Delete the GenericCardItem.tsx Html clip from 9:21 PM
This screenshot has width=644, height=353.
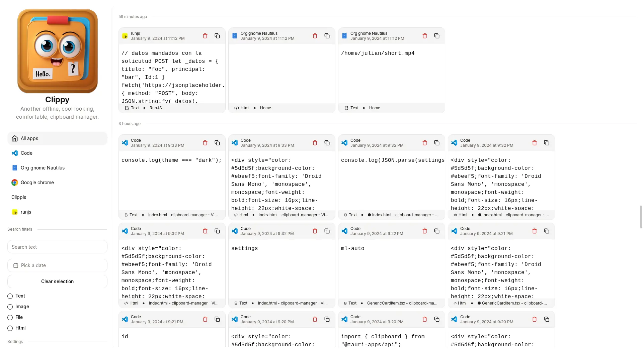pyautogui.click(x=535, y=231)
